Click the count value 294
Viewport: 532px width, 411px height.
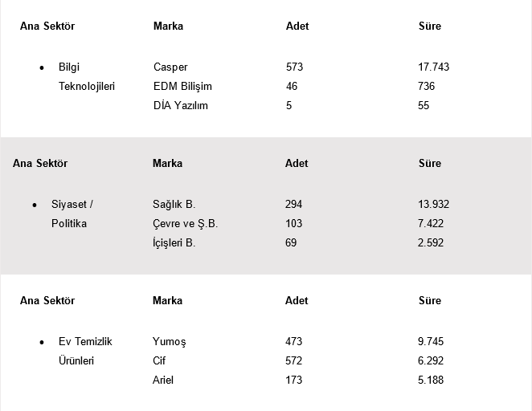click(293, 204)
